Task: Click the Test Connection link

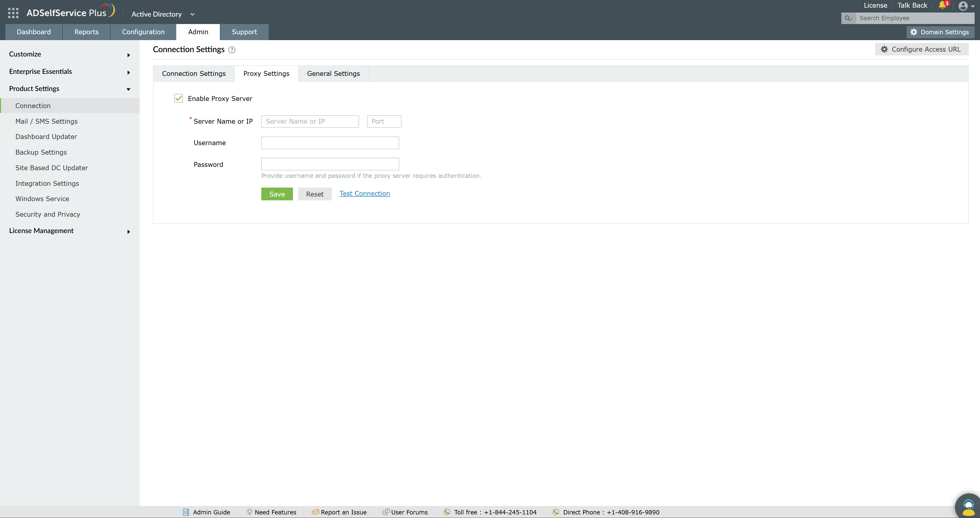Action: [x=364, y=193]
